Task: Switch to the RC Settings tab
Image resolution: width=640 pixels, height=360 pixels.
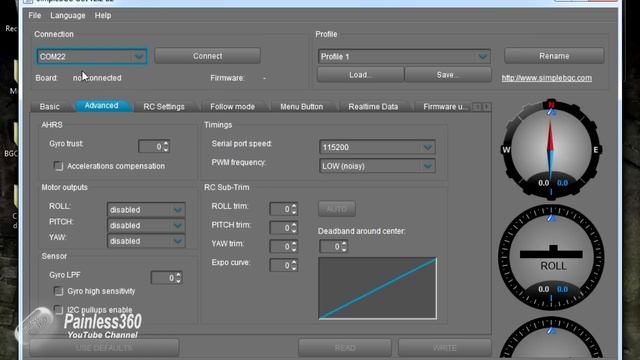Action: coord(164,107)
